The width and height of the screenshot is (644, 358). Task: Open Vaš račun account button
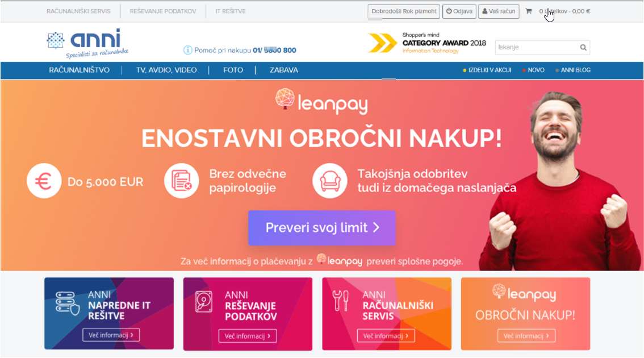(499, 11)
